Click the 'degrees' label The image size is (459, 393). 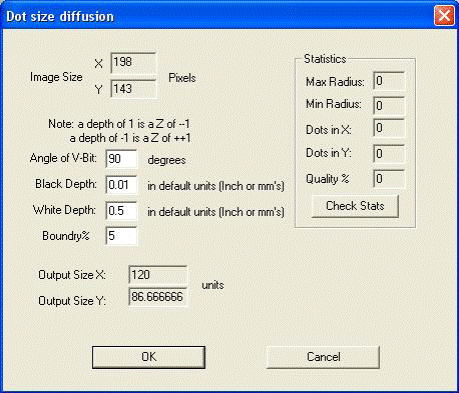tap(167, 160)
